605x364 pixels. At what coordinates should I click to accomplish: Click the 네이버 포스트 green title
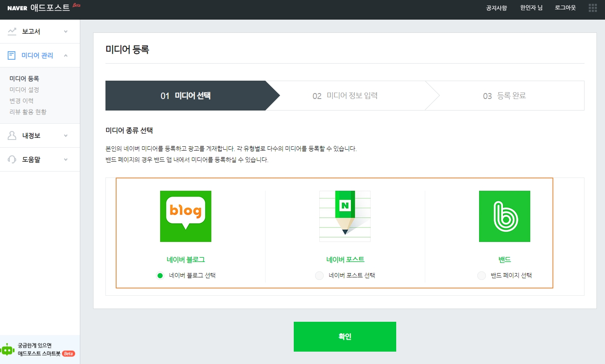point(345,259)
